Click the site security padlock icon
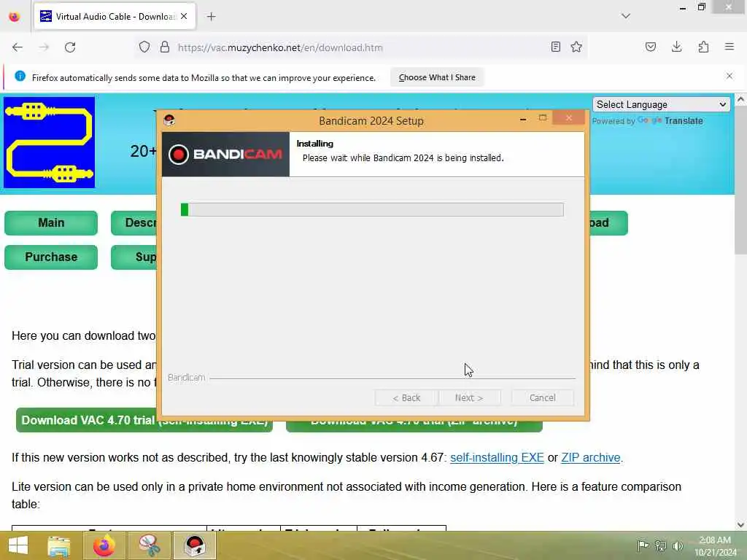 point(165,47)
